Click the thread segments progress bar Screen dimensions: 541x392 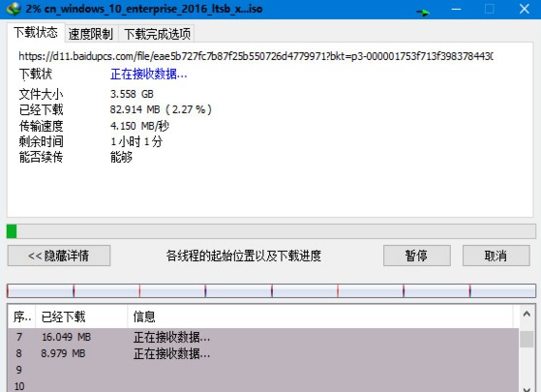coord(271,291)
